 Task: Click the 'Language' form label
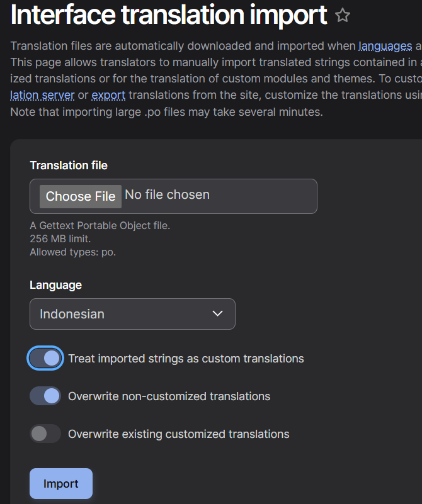tap(55, 284)
